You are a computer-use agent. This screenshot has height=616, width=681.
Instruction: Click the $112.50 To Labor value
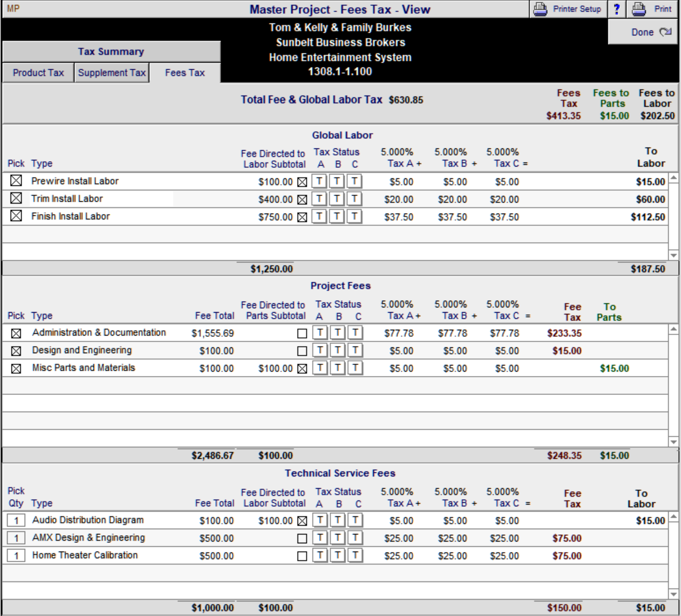point(648,217)
